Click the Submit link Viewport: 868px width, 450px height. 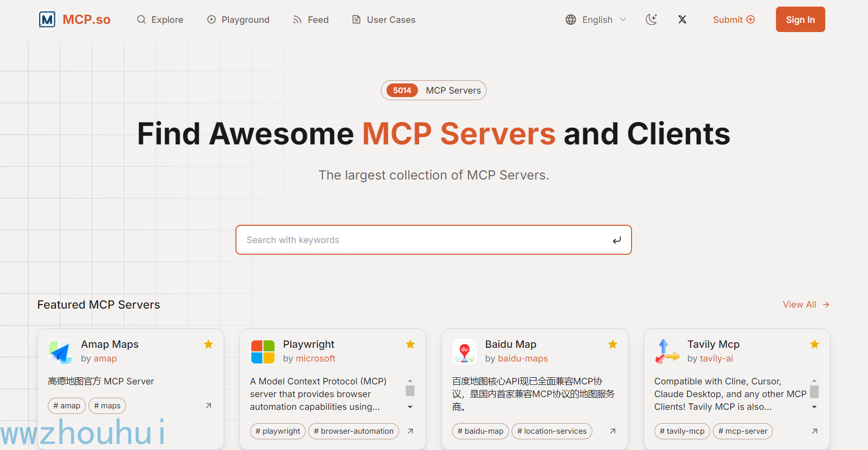(734, 19)
